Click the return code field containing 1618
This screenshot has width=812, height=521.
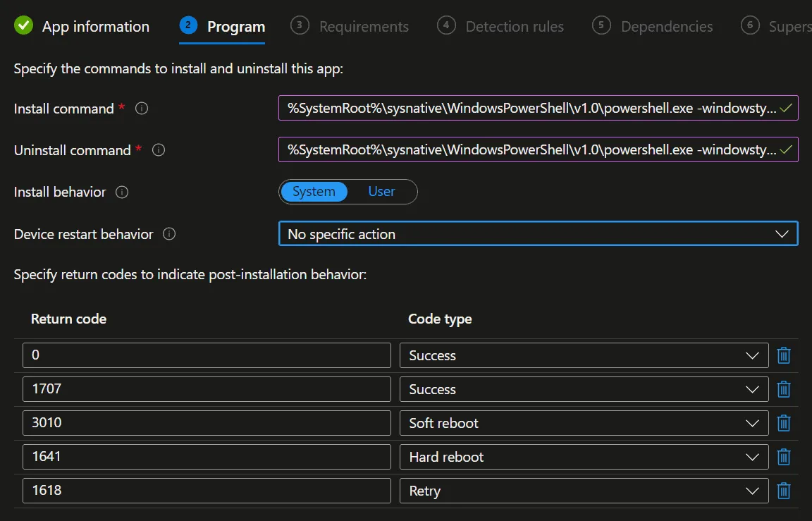(x=207, y=491)
